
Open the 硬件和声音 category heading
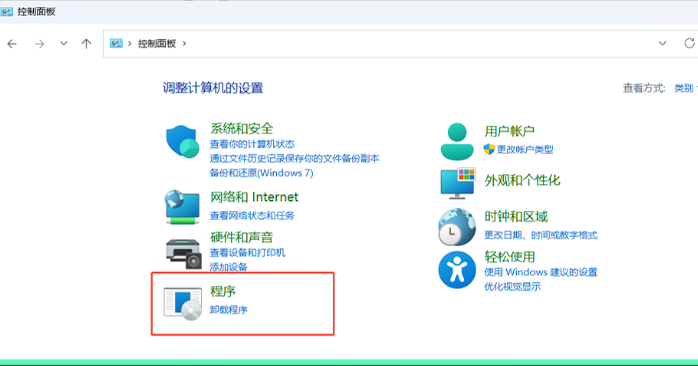click(241, 237)
